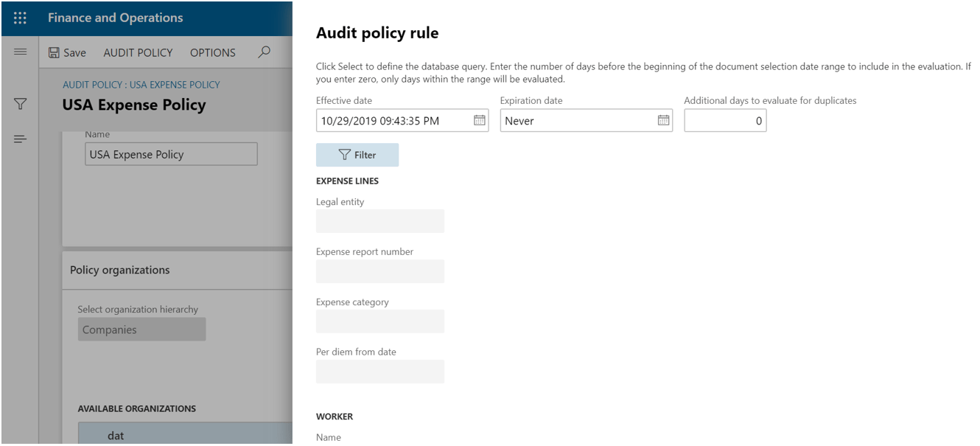Screen dimensions: 980x446
Task: Open Expiration date calendar picker
Action: click(x=662, y=120)
